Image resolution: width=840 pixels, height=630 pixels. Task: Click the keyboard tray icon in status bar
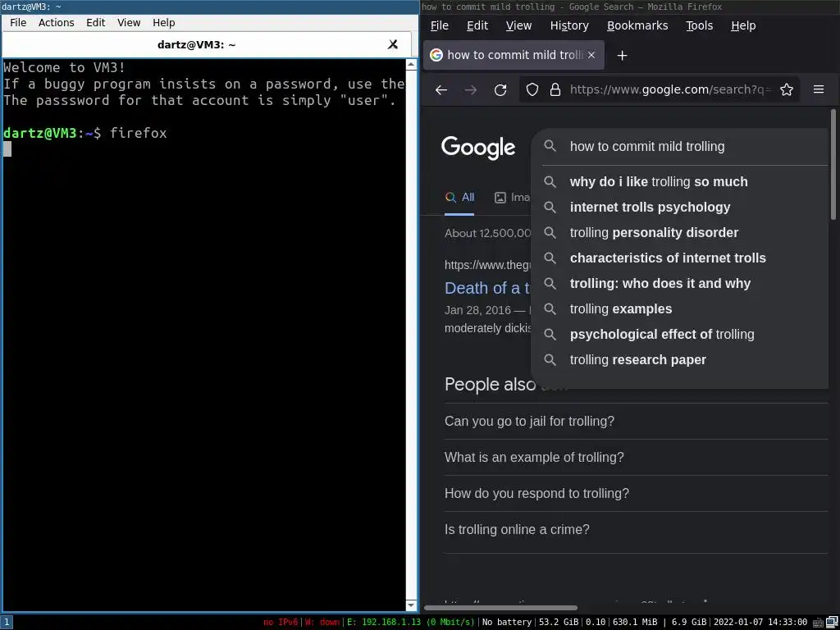(x=818, y=623)
